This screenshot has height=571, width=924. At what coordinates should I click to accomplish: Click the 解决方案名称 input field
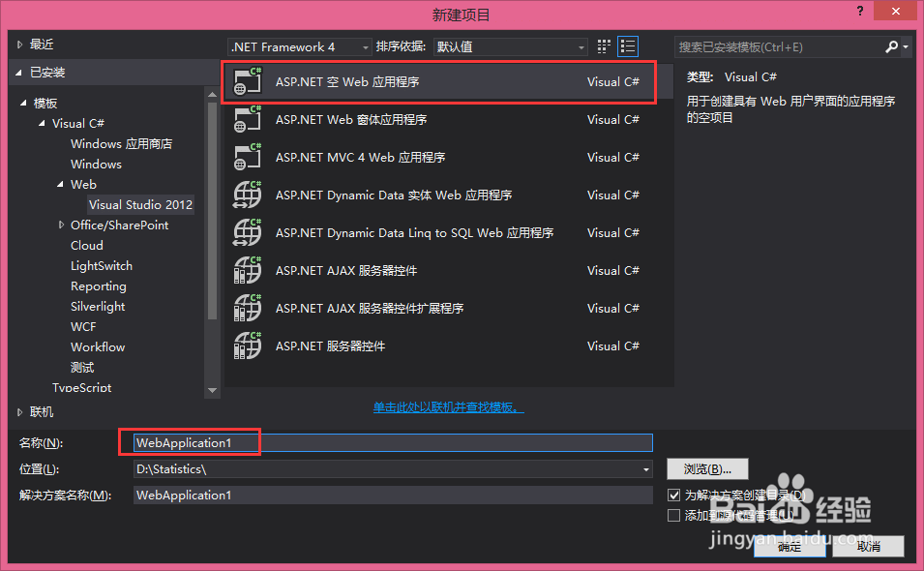[393, 495]
